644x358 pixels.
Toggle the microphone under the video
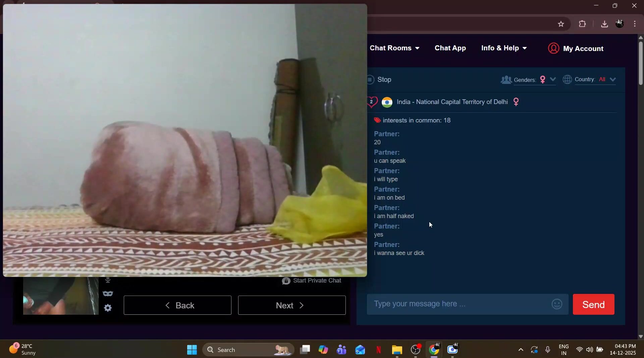coord(108,280)
